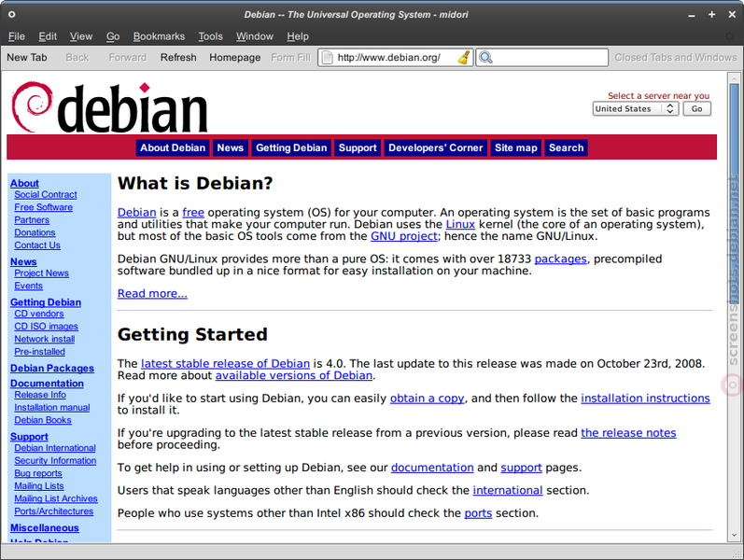Click New Tab in the toolbar

pos(27,58)
